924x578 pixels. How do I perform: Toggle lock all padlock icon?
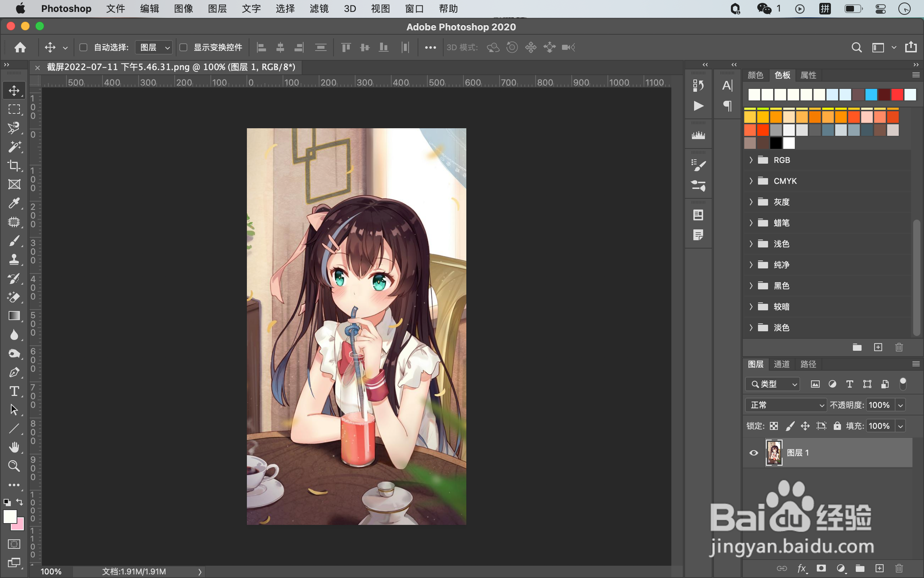pos(837,426)
